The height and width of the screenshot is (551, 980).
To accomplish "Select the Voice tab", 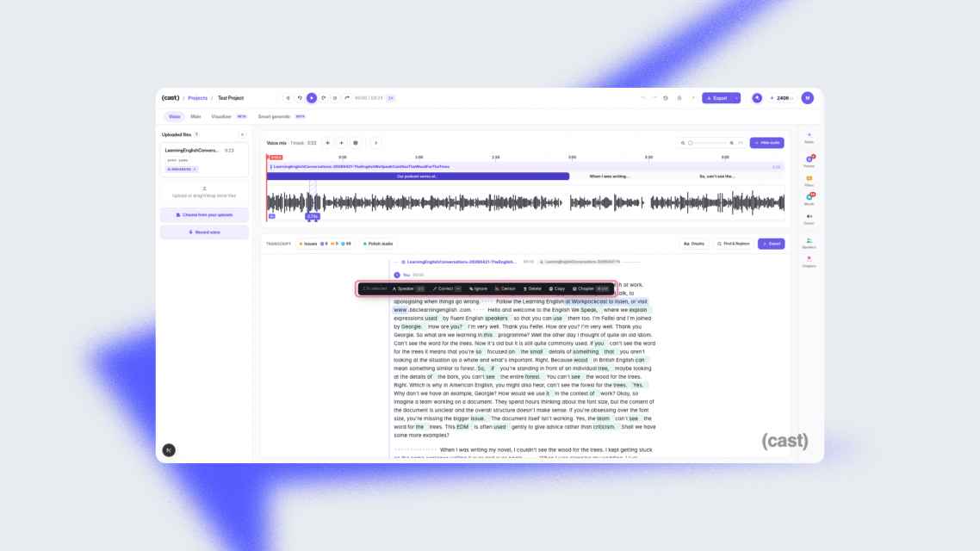I will click(x=174, y=117).
